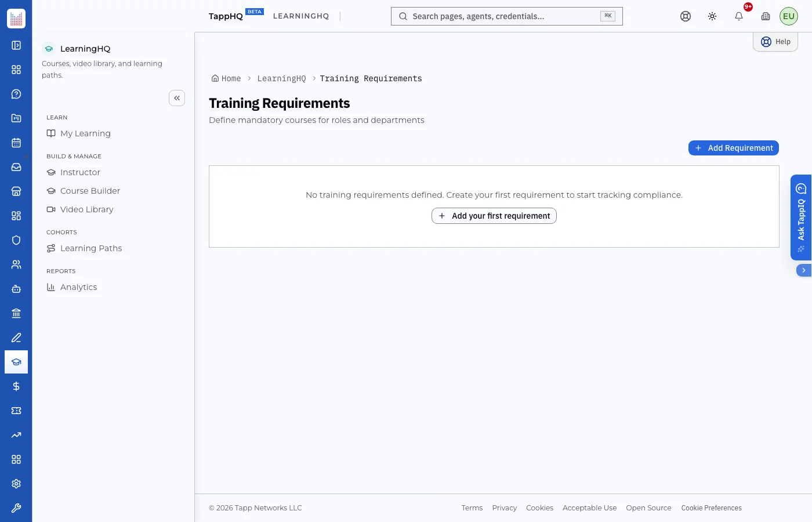This screenshot has height=522, width=812.
Task: Click the LearningHQ breadcrumb link
Action: (x=281, y=78)
